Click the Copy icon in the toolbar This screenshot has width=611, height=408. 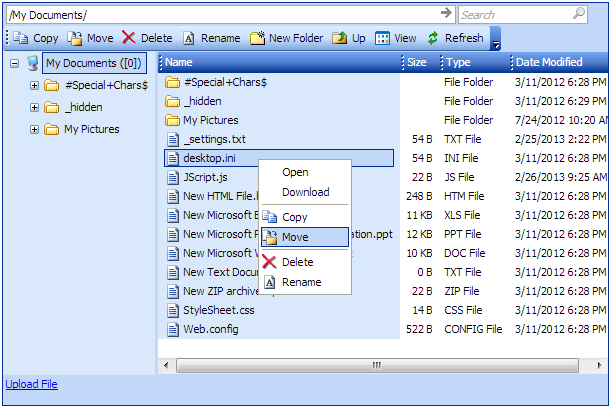tap(21, 38)
